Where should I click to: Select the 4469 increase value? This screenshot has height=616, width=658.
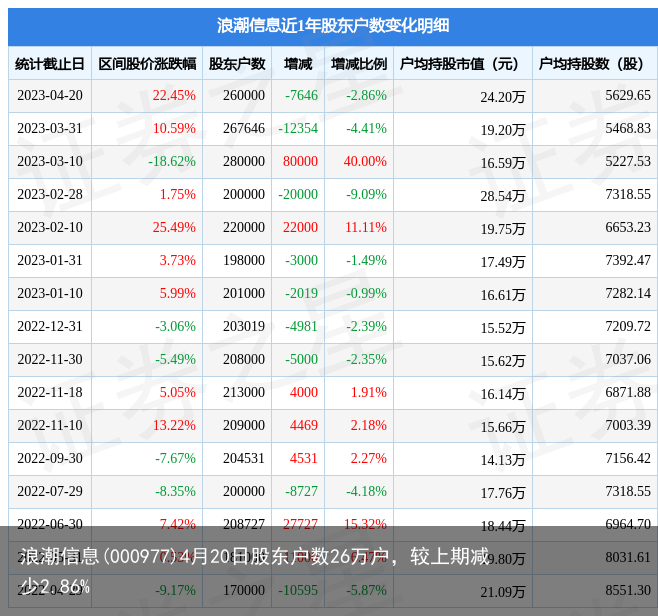pyautogui.click(x=303, y=425)
